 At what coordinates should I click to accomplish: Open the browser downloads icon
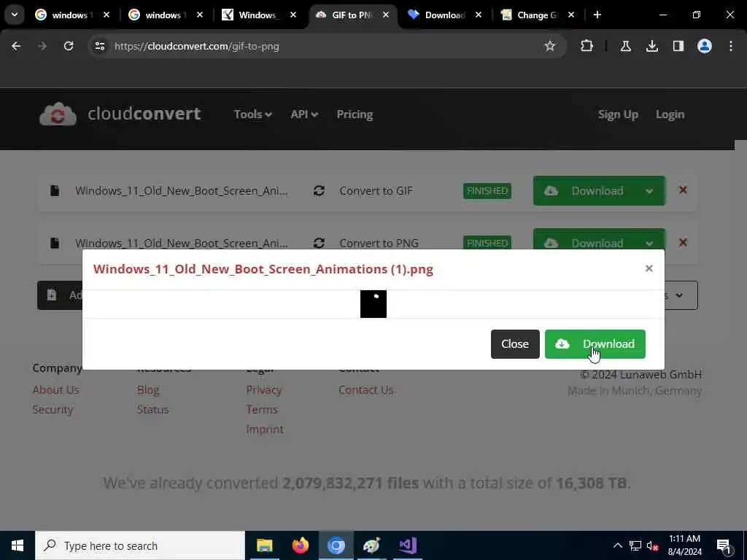pos(651,46)
